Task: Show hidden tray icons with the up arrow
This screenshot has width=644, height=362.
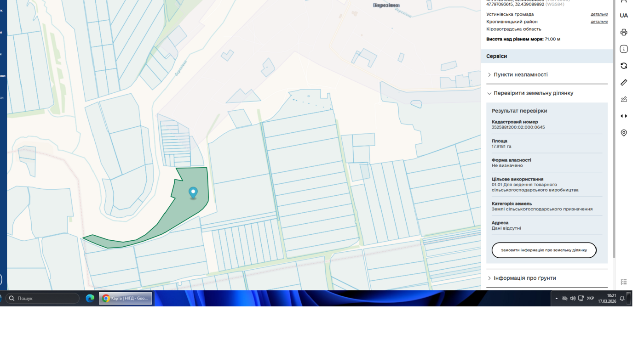Action: pos(557,299)
